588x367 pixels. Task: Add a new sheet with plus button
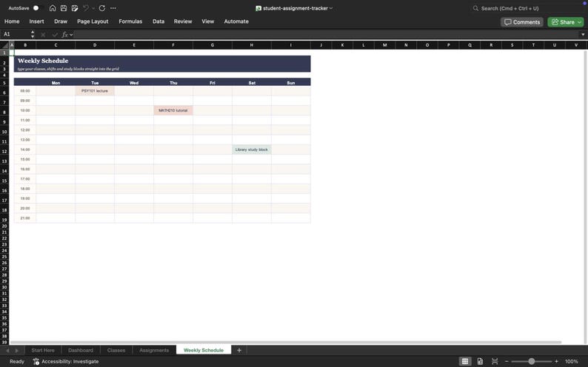coord(239,351)
